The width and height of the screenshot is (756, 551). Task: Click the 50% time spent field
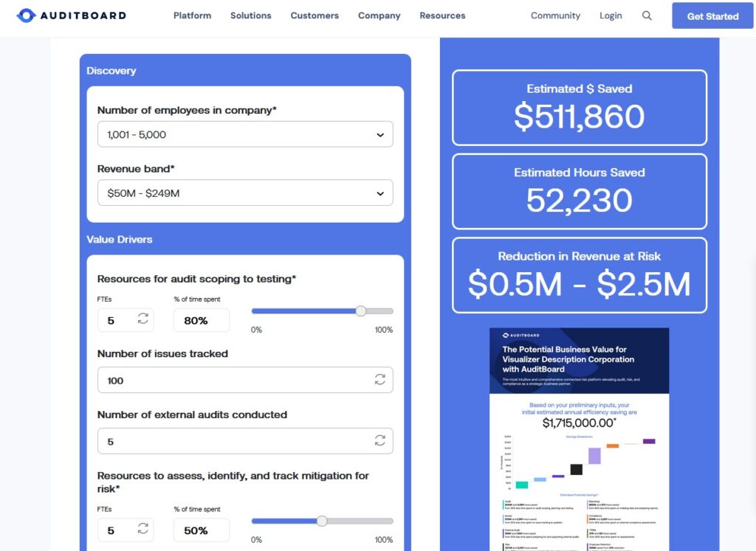click(202, 530)
